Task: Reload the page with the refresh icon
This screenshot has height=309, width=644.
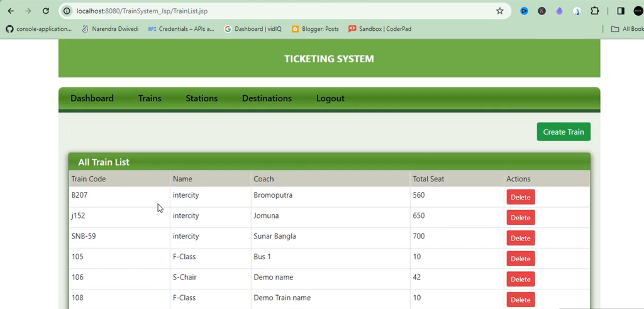Action: [46, 11]
